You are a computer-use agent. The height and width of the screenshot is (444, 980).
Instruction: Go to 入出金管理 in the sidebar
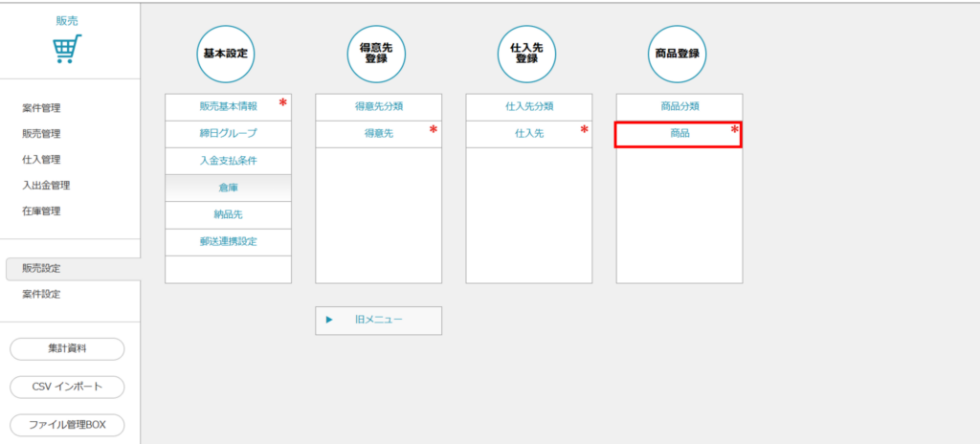point(46,186)
